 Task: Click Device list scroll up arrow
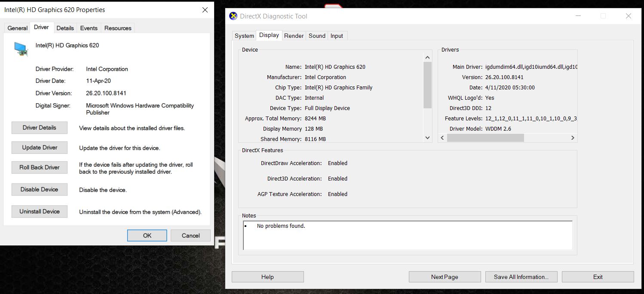[427, 58]
